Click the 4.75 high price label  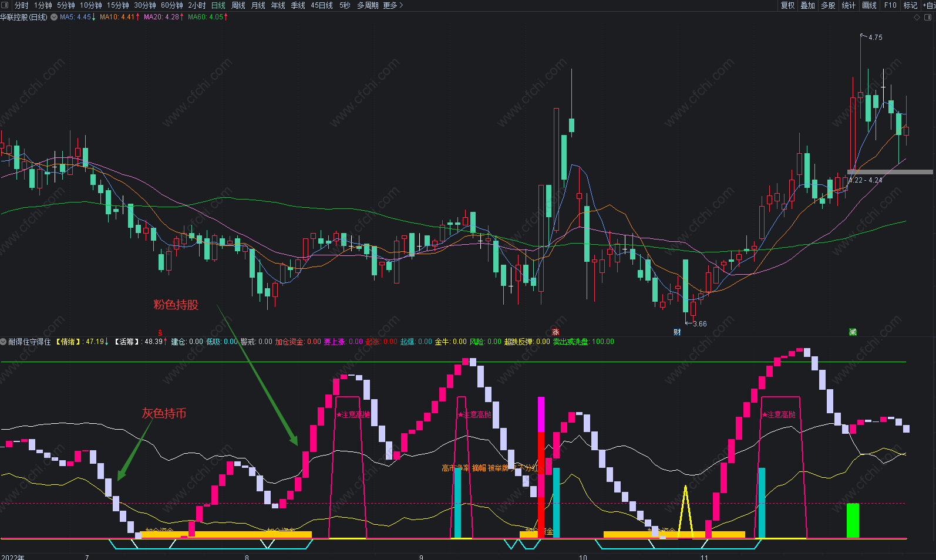pyautogui.click(x=875, y=37)
